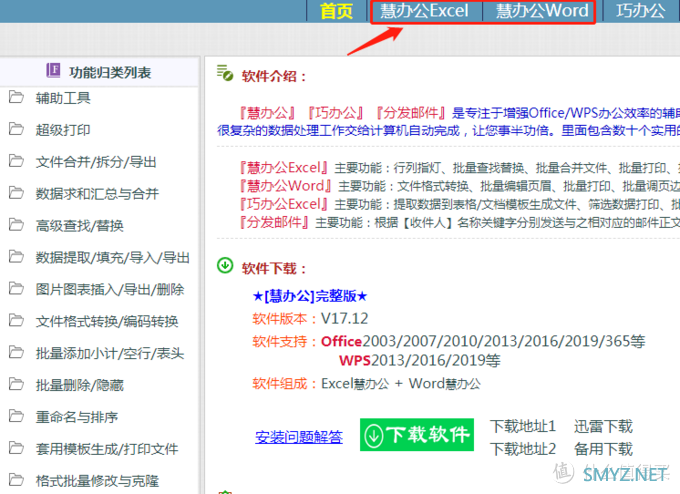Viewport: 680px width, 494px height.
Task: Click the red『慧办公Excel』feature label
Action: coord(284,168)
